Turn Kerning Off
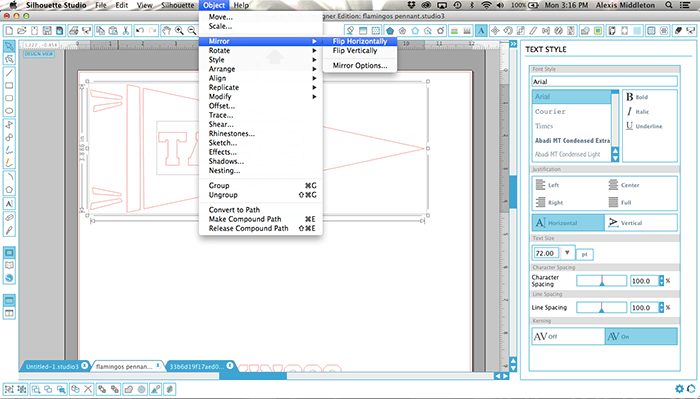The width and height of the screenshot is (700, 399). tap(568, 337)
